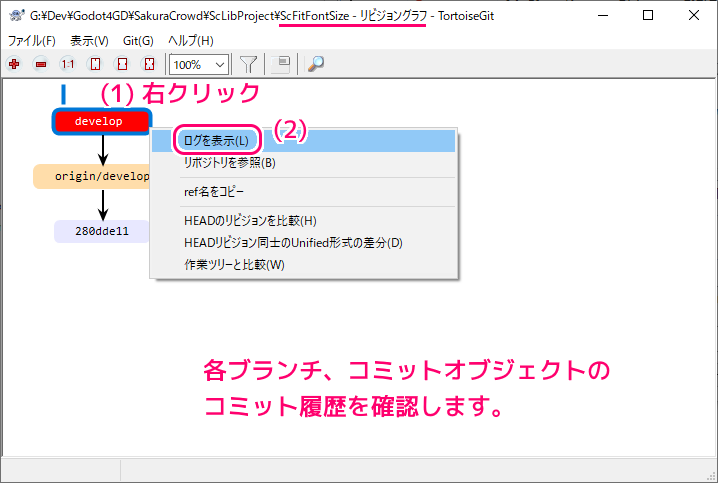Select ref名をコピー in context menu
718x483 pixels.
point(304,192)
